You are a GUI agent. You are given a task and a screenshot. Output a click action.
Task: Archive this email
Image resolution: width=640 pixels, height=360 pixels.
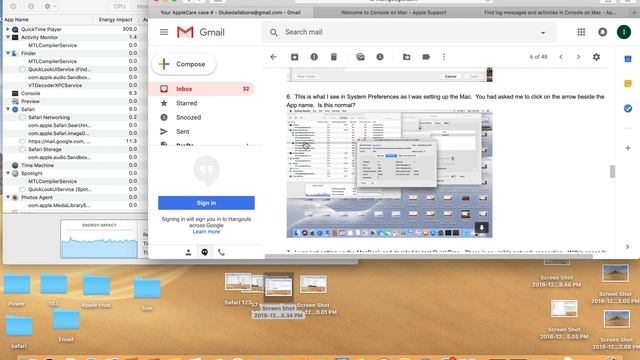pyautogui.click(x=294, y=57)
